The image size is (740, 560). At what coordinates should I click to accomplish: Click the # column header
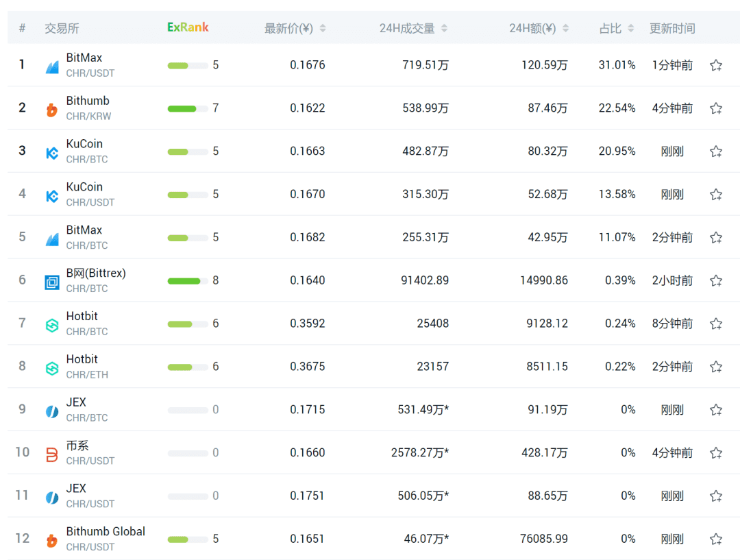22,28
